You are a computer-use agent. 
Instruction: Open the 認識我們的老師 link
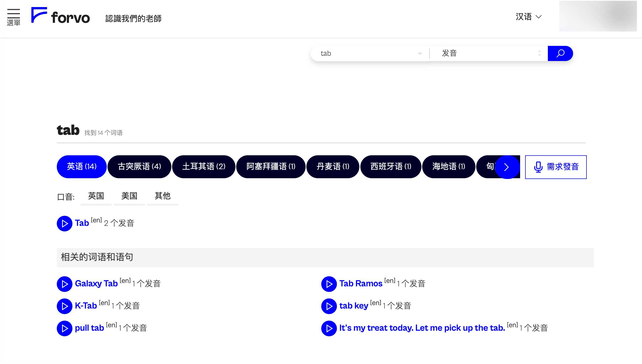click(x=133, y=19)
